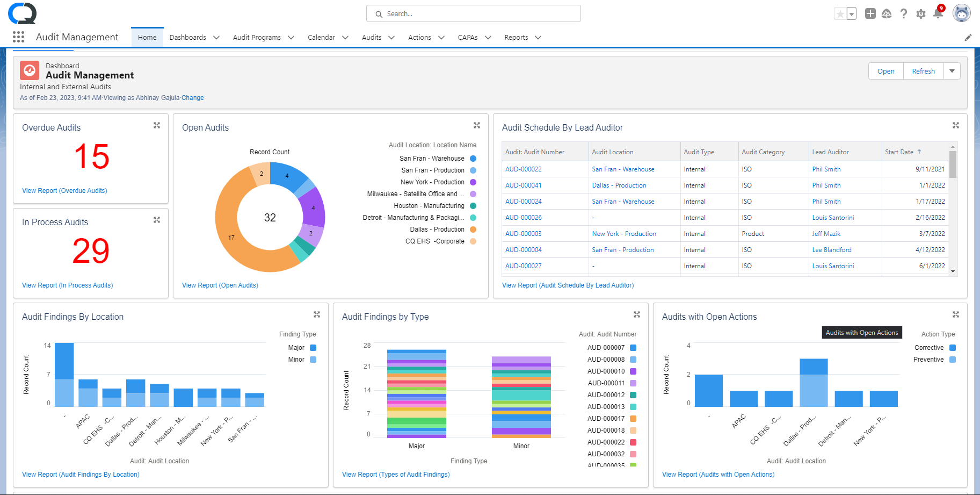Open the notifications bell showing 9 alerts
This screenshot has height=495, width=980.
click(939, 13)
